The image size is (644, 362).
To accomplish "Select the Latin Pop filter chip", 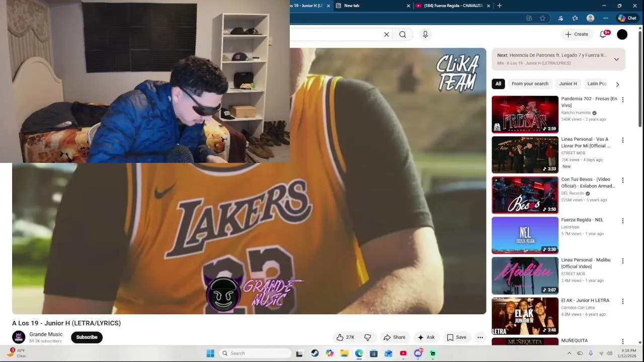I will pos(597,83).
